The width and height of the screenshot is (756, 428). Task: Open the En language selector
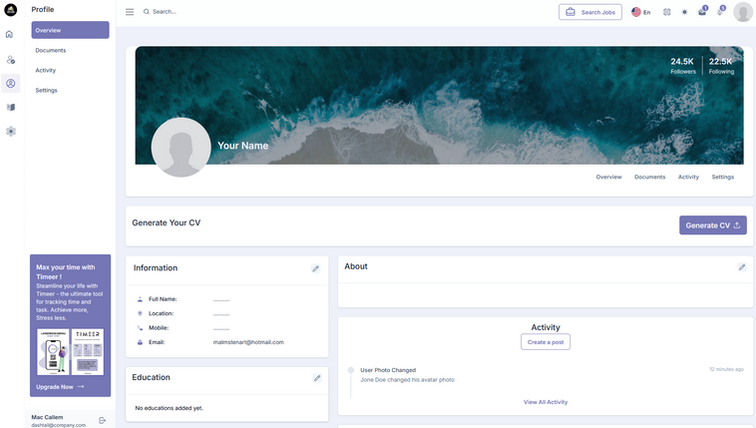tap(641, 12)
